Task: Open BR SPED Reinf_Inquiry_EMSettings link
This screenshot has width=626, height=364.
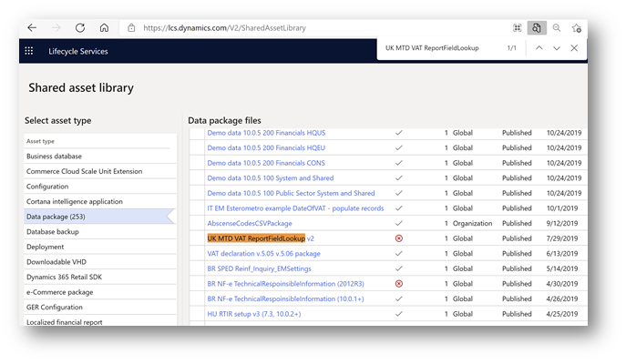Action: [x=259, y=268]
